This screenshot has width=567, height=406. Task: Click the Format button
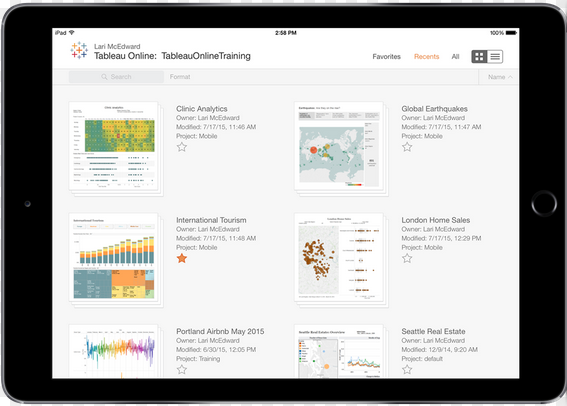point(180,77)
